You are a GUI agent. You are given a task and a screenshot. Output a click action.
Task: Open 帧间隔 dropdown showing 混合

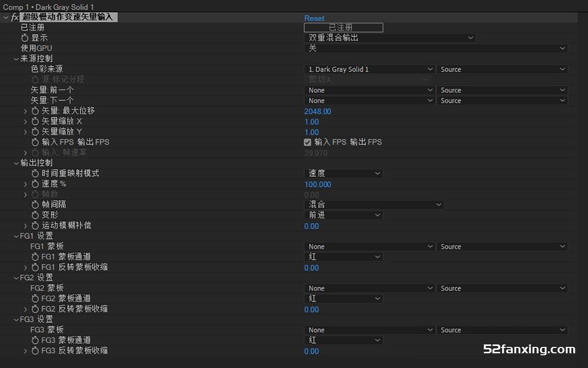(374, 205)
